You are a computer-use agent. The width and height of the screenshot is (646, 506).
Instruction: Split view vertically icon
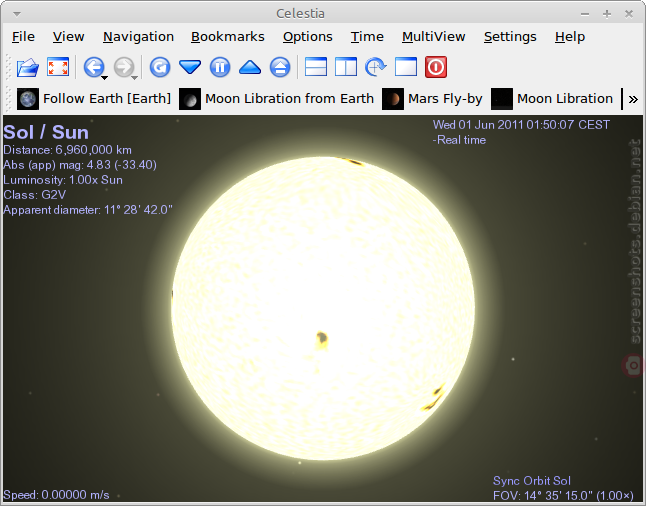(346, 67)
